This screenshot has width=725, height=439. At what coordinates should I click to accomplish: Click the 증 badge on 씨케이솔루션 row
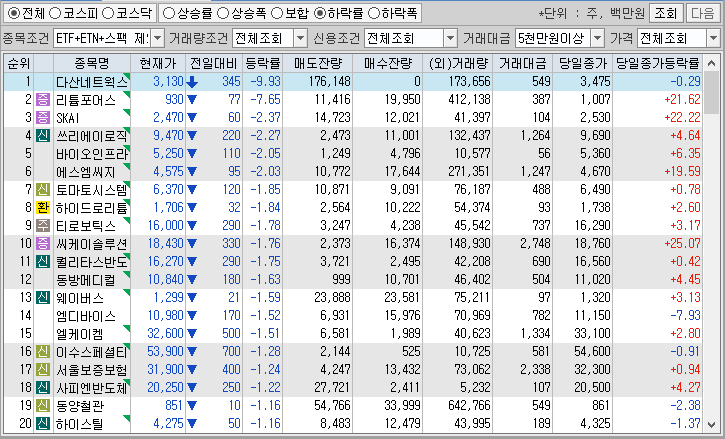tap(43, 243)
